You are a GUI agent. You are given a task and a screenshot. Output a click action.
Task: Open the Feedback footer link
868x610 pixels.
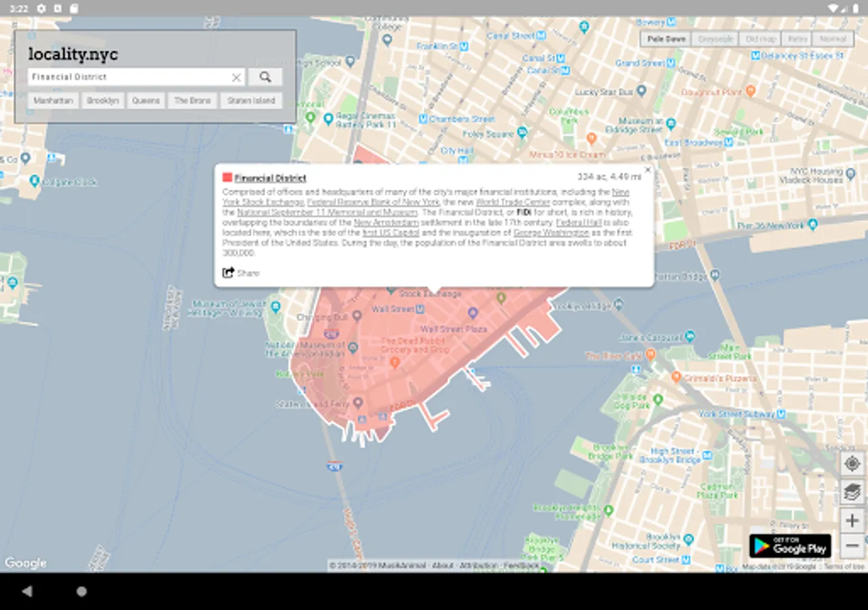coord(521,565)
